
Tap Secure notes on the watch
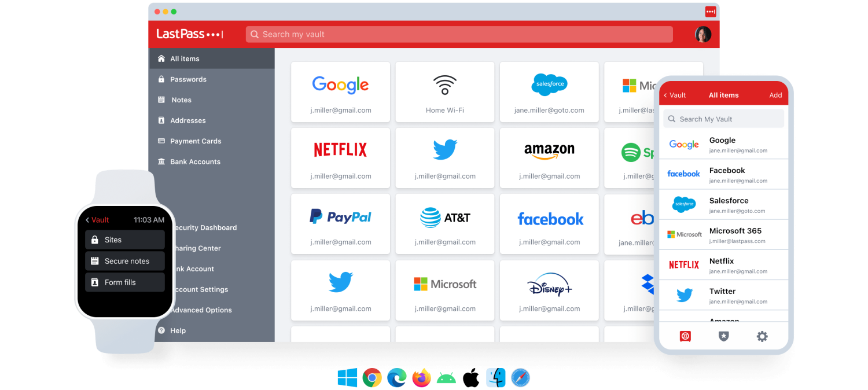pos(125,261)
